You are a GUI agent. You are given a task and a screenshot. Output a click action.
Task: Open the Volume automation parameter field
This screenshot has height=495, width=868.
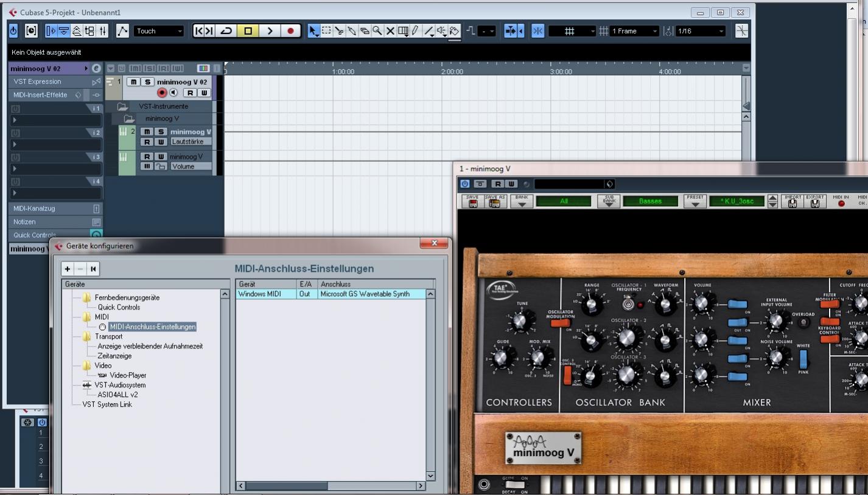coord(191,167)
